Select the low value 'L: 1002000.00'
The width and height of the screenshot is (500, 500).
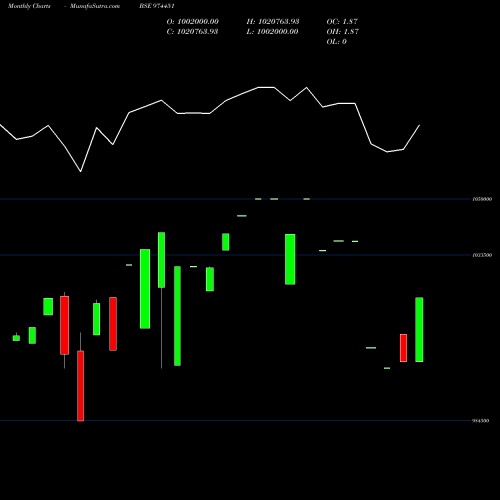click(x=272, y=32)
